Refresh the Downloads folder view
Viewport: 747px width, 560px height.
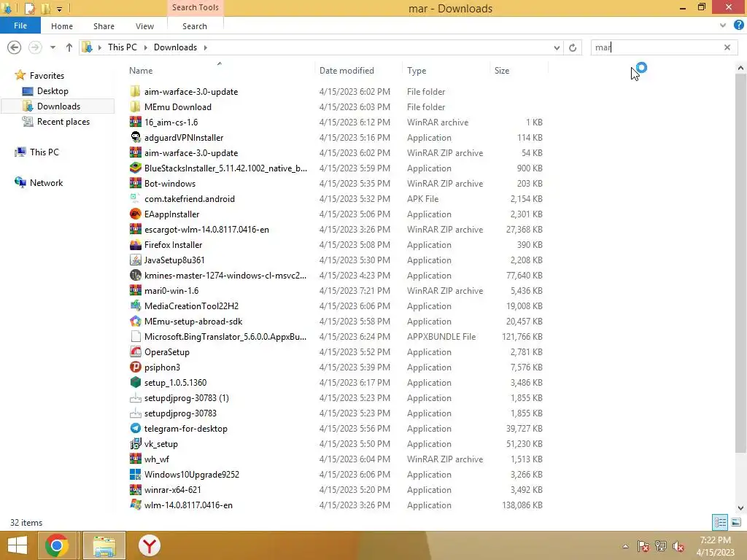(x=573, y=47)
